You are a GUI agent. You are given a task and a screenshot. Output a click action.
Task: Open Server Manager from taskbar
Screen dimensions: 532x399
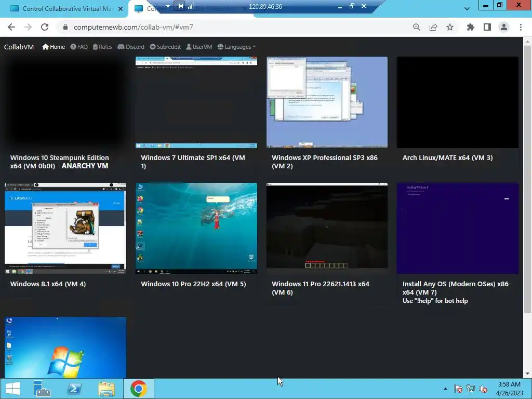point(42,389)
